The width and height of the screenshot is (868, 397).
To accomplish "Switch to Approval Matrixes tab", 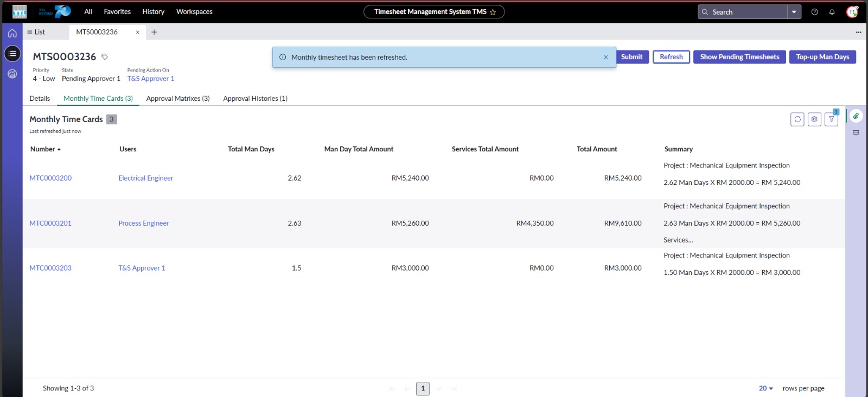I will (177, 99).
